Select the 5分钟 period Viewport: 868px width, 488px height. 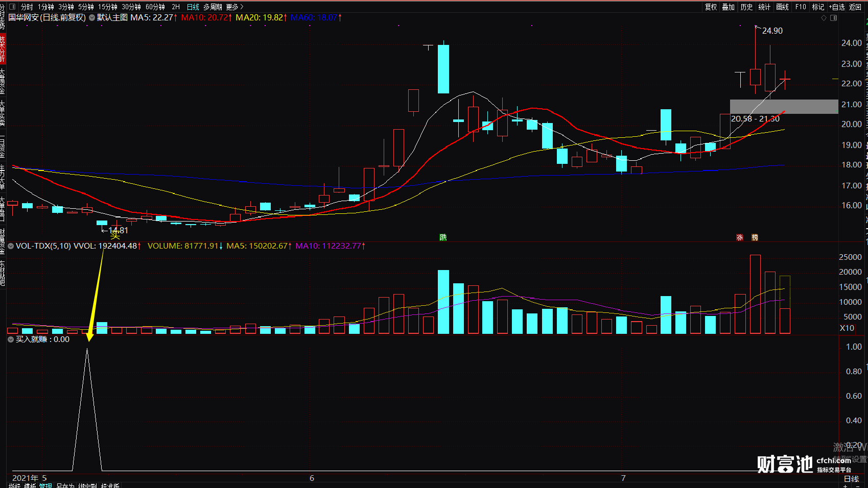[86, 7]
